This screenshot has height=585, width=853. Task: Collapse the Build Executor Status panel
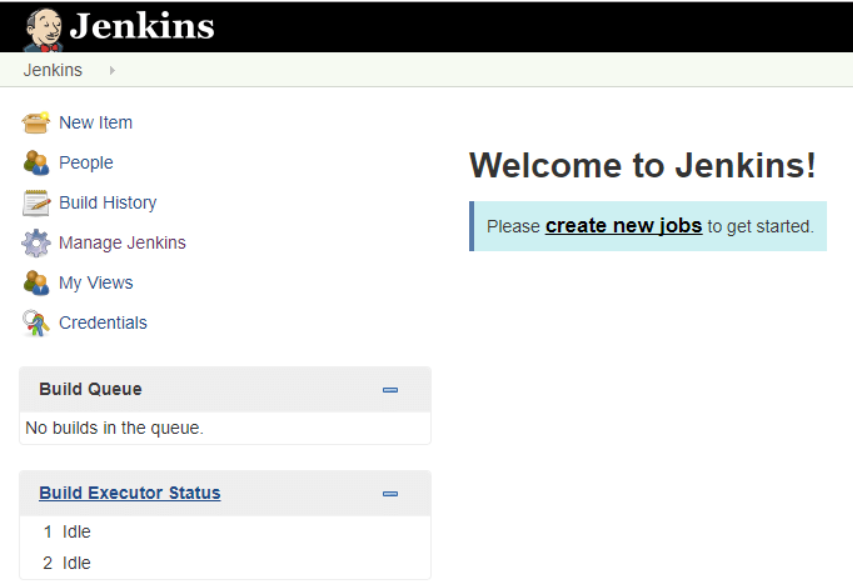coord(389,493)
